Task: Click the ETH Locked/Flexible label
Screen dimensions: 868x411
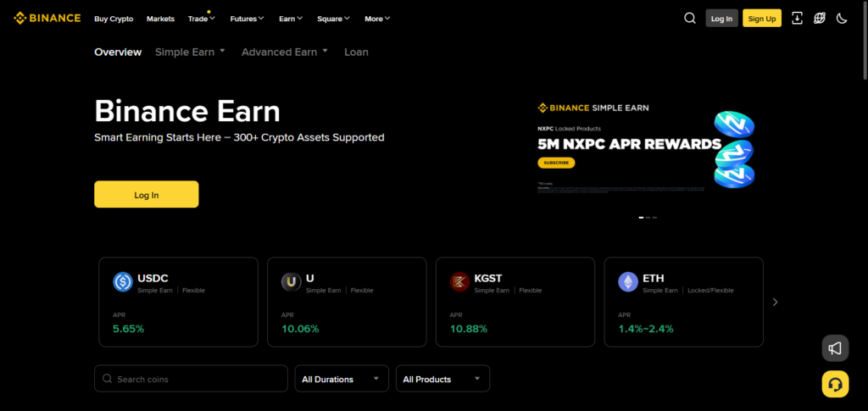Action: [x=711, y=291]
